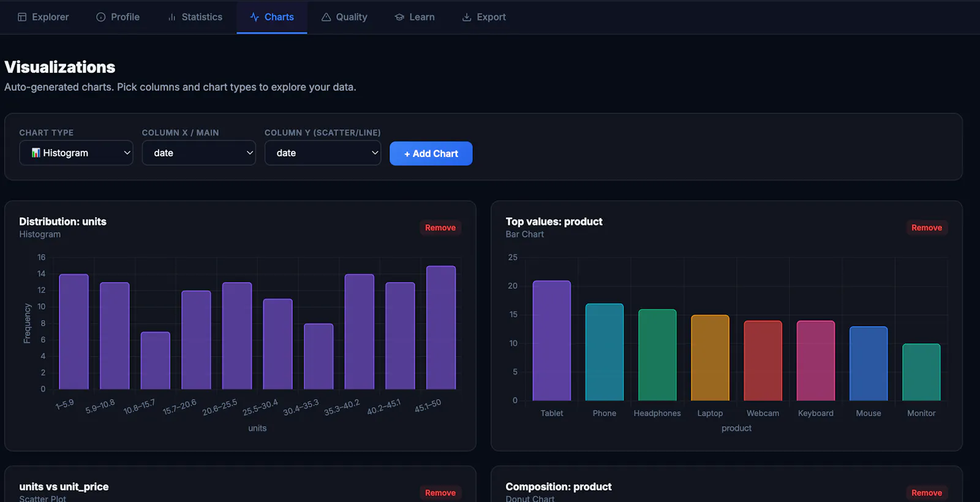Screen dimensions: 980x502
Task: Click the 20.6–25.5 histogram bar
Action: point(237,336)
